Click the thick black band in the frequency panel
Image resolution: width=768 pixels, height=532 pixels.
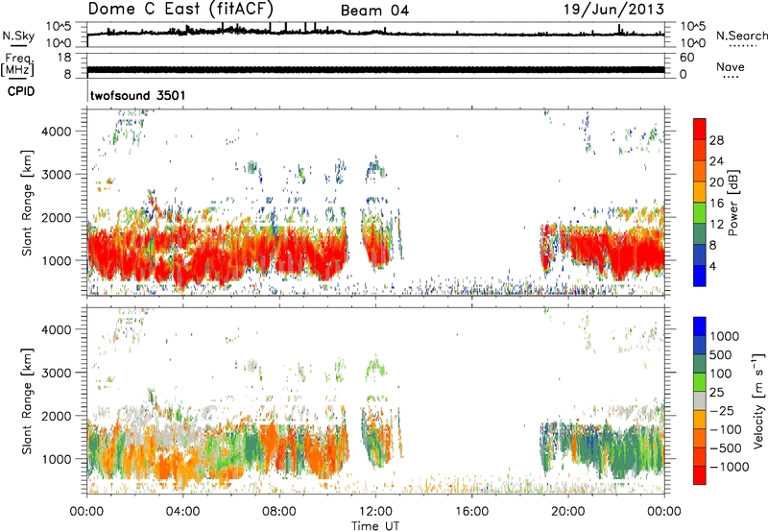click(x=375, y=69)
